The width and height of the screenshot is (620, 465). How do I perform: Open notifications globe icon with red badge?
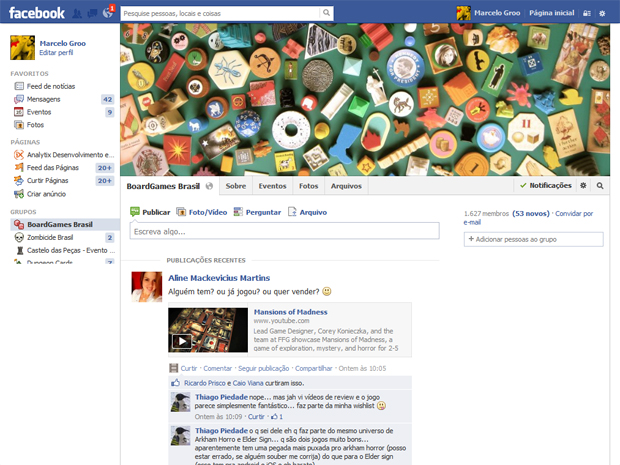click(107, 13)
